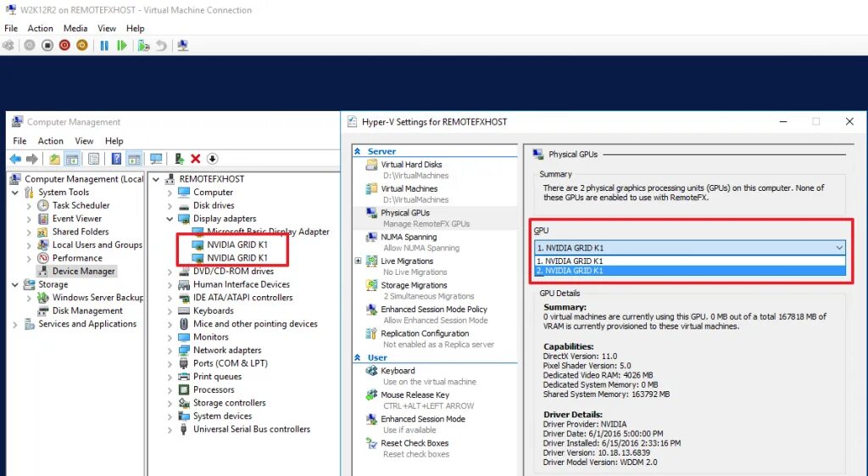Select Physical GPUs setting

pos(405,213)
